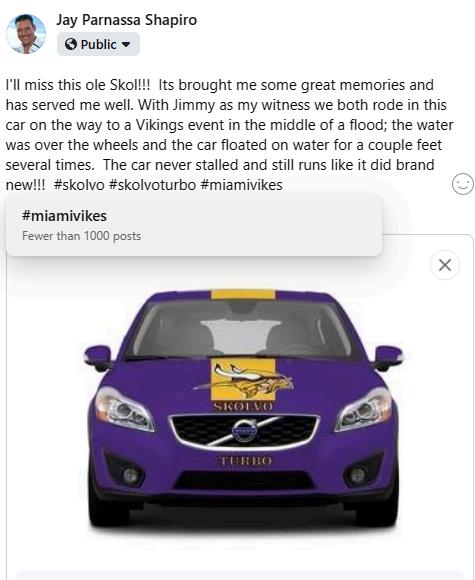Click the caret arrow next to Public
Viewport: 475px width, 580px height.
(x=126, y=45)
